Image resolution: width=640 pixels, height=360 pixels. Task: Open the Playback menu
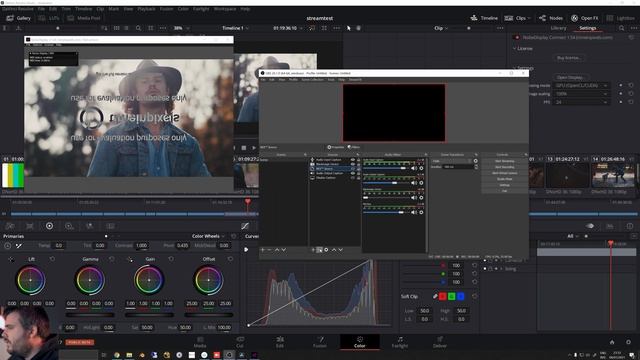tap(146, 9)
